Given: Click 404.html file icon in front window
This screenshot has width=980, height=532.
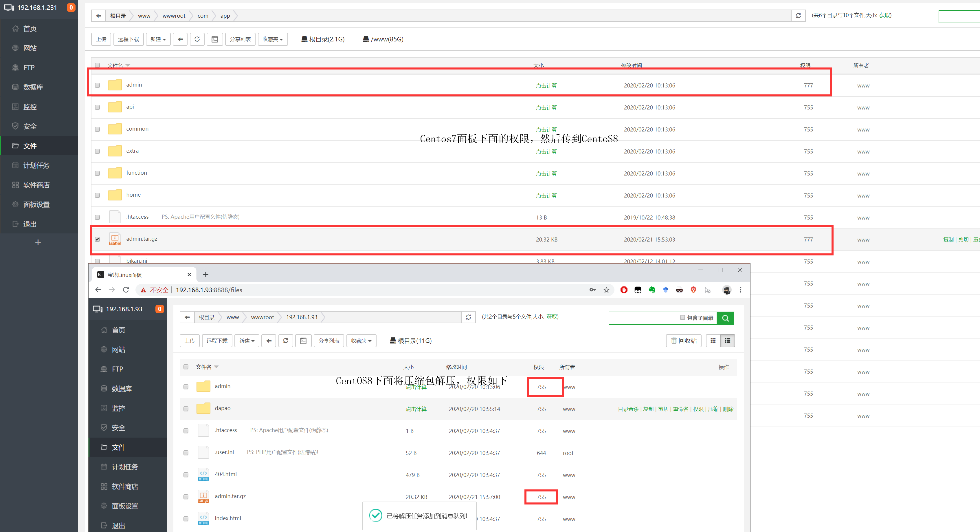Looking at the screenshot, I should click(x=203, y=475).
